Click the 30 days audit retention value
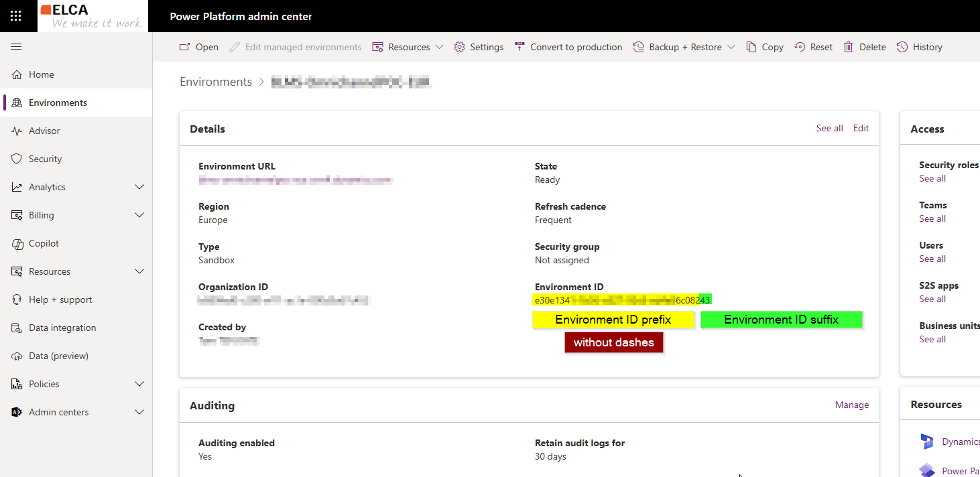The width and height of the screenshot is (980, 477). pyautogui.click(x=550, y=456)
